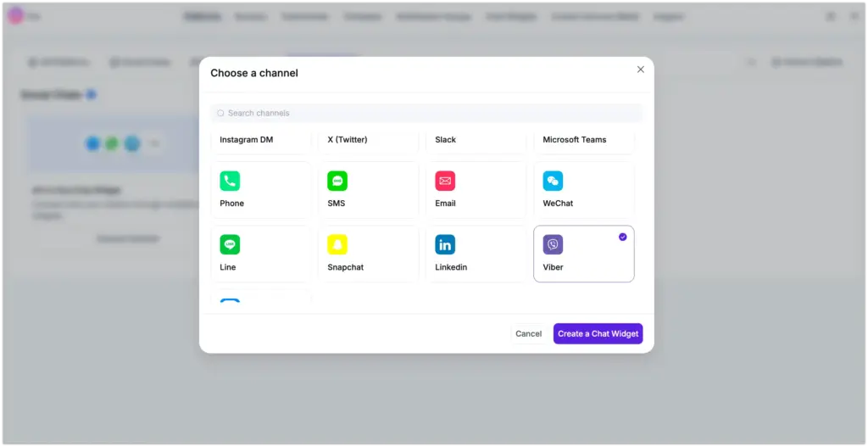Select the WeChat channel icon
Image resolution: width=868 pixels, height=447 pixels.
553,182
